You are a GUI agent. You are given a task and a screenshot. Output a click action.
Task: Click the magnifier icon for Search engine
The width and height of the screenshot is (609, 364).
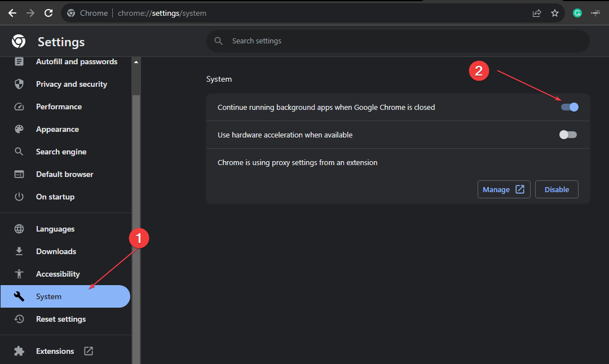19,152
